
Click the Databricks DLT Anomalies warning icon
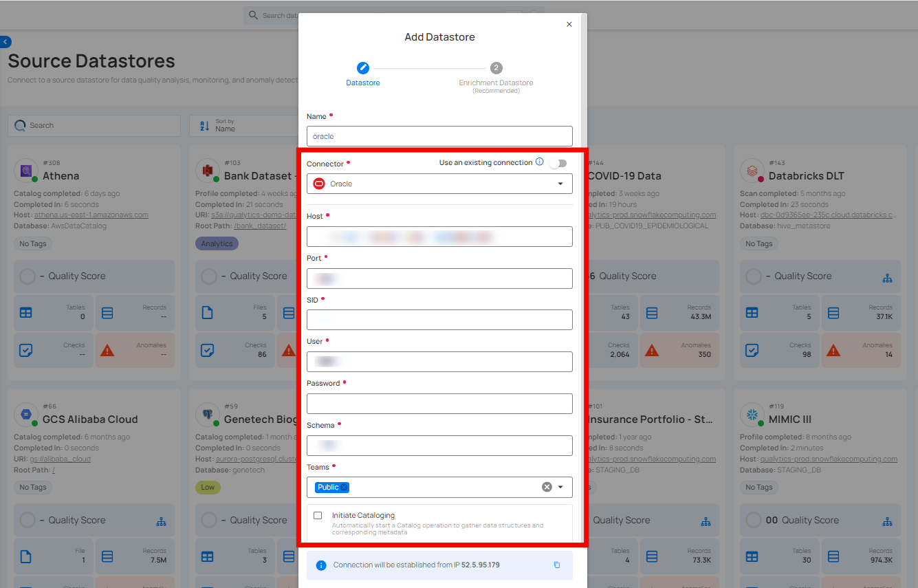point(833,350)
